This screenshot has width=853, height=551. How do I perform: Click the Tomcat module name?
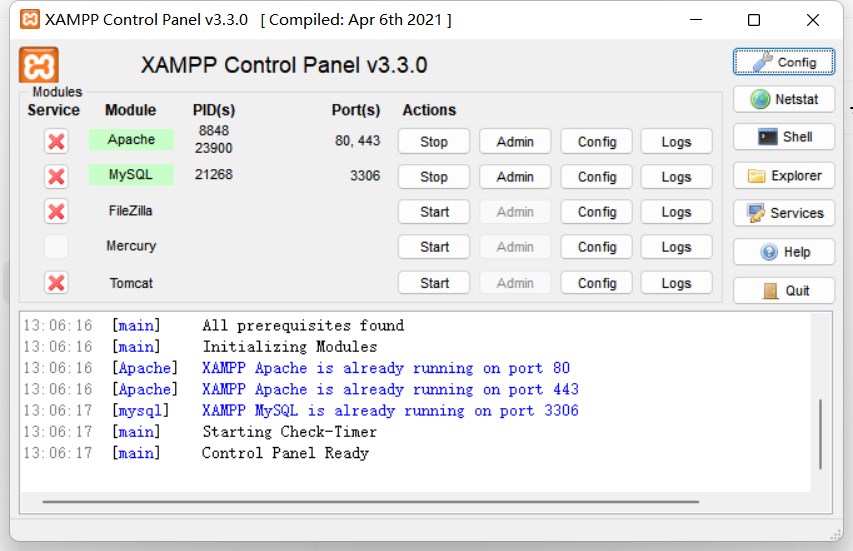coord(131,283)
